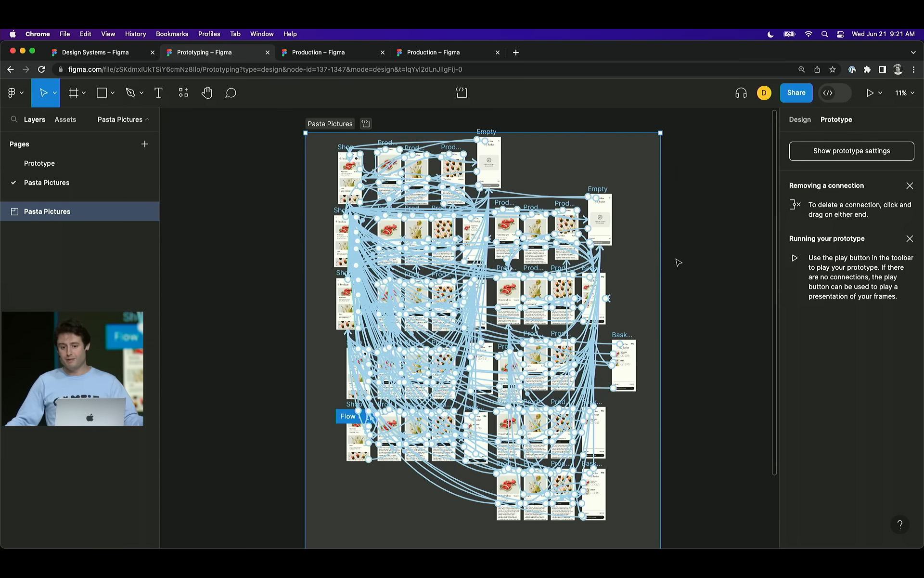Click the Share button
Viewport: 924px width, 578px height.
tap(796, 92)
